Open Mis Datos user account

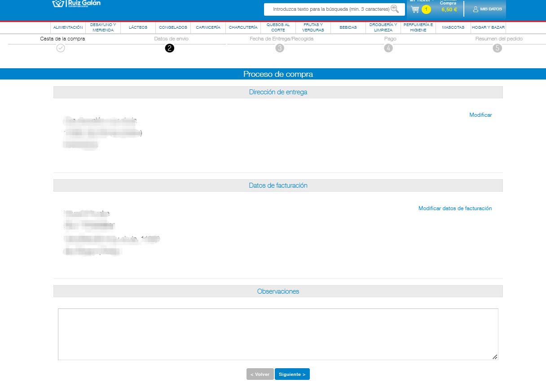pyautogui.click(x=487, y=9)
